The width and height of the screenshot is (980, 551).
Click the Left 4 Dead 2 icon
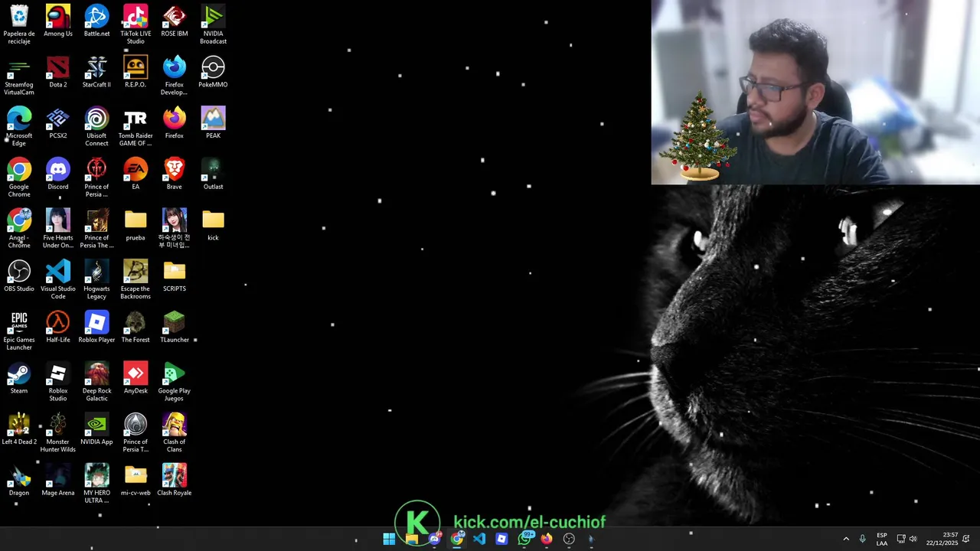19,429
